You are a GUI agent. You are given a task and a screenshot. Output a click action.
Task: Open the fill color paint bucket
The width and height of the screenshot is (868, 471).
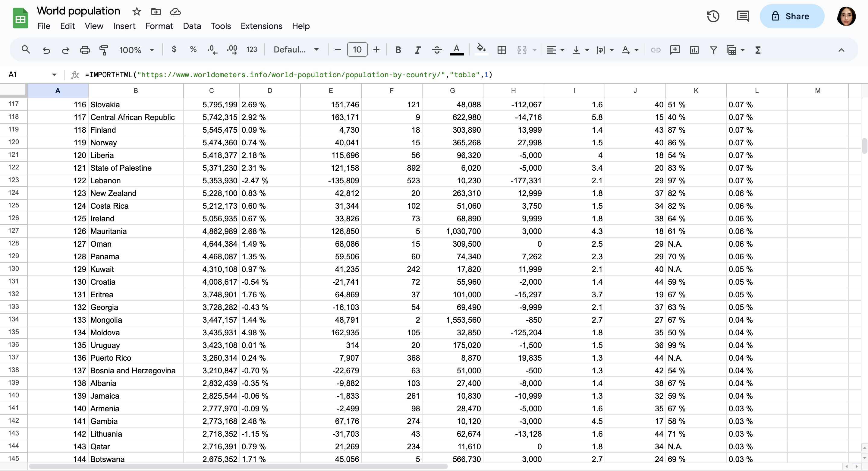pyautogui.click(x=481, y=49)
